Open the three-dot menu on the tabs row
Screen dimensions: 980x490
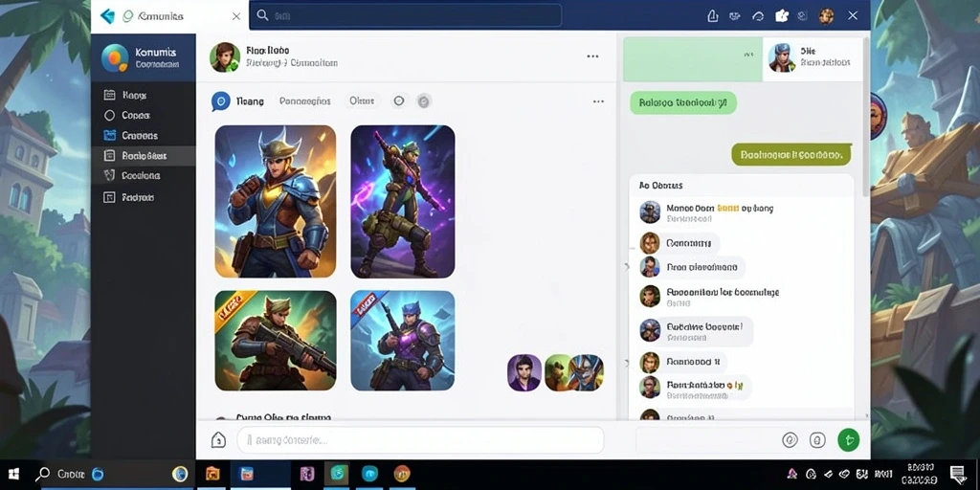click(x=598, y=101)
